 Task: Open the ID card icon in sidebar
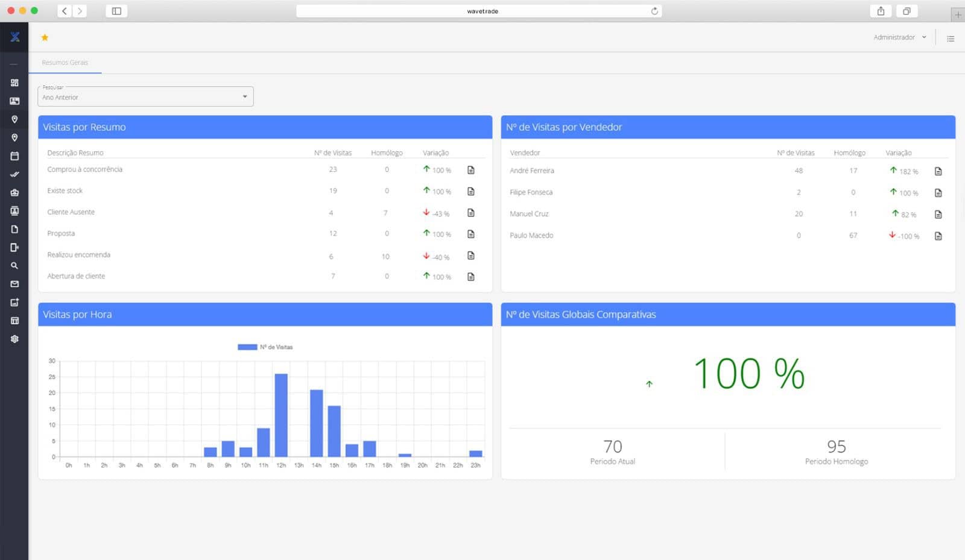[14, 101]
